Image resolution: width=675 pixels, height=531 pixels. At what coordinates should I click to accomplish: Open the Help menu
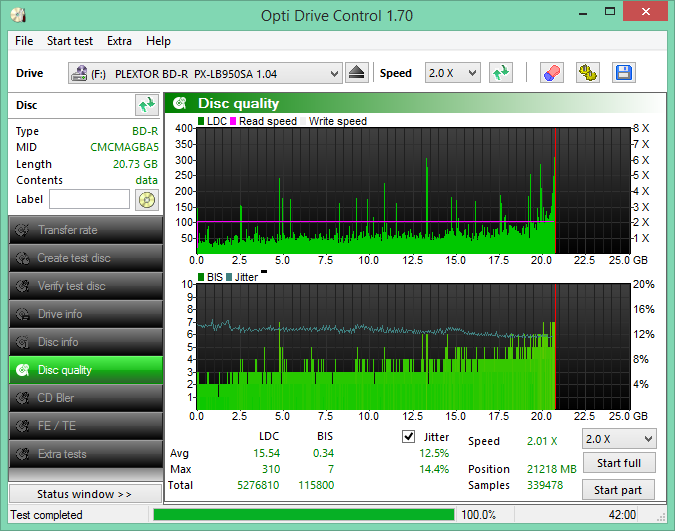coord(158,41)
